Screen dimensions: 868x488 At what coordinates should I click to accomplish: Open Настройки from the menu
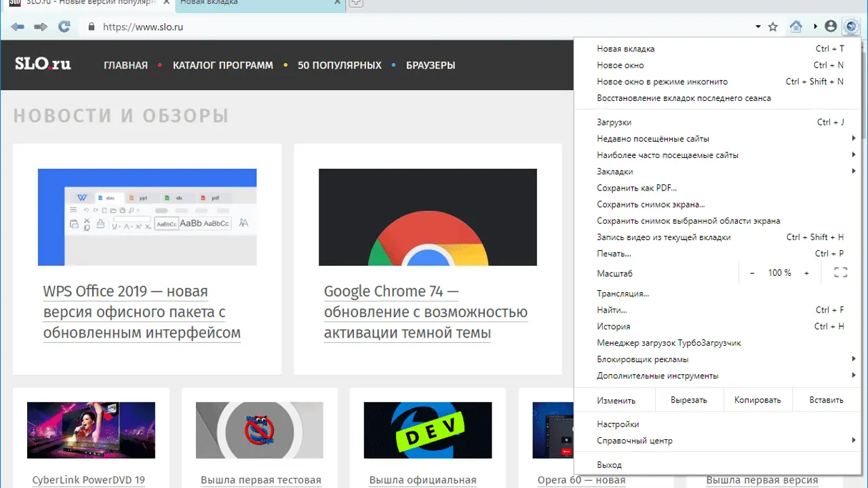(618, 424)
